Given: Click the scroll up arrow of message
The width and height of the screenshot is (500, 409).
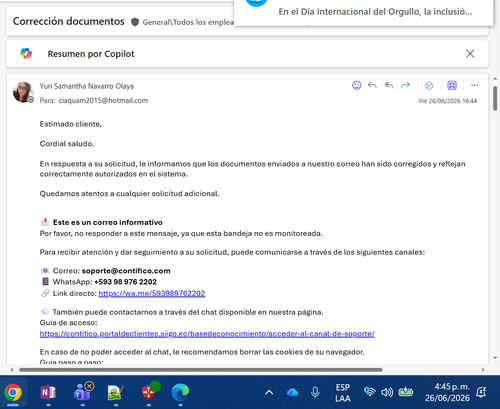Looking at the screenshot, I should coord(495,79).
